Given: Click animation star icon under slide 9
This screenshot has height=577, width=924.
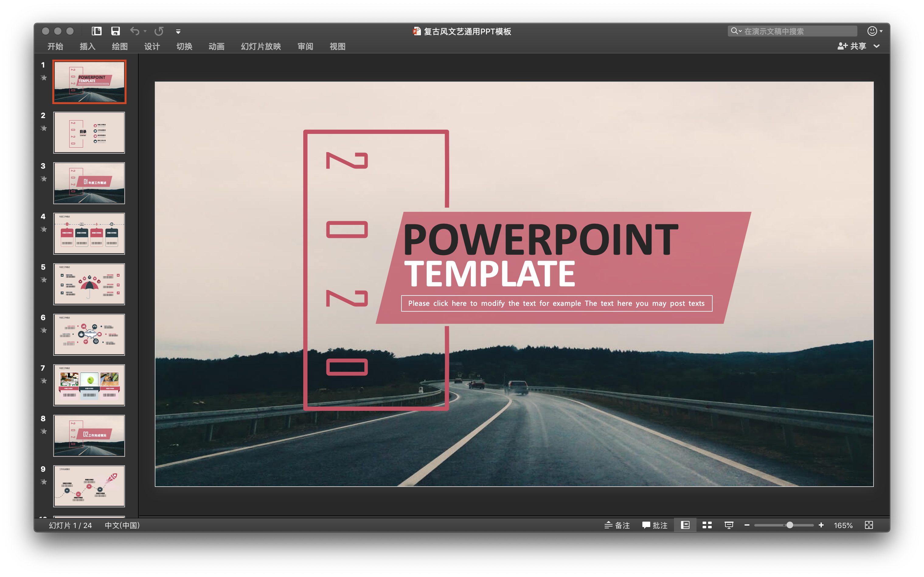Looking at the screenshot, I should 44,482.
